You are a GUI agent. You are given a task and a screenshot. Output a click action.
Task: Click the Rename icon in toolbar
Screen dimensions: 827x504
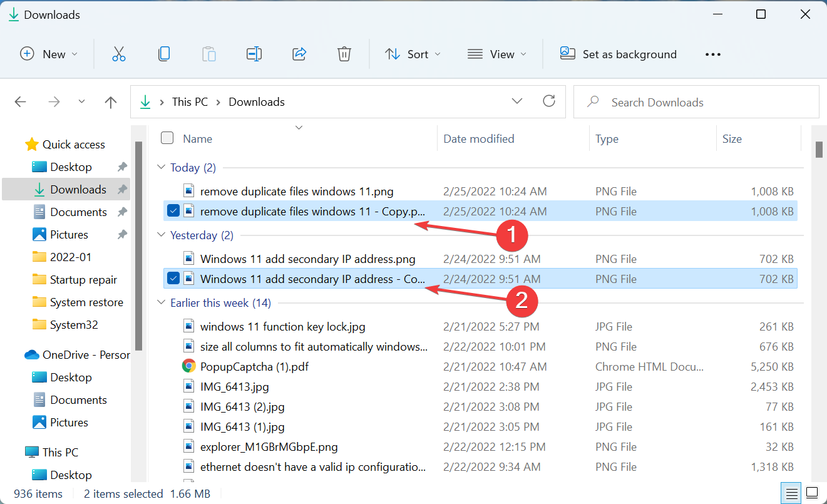(x=254, y=54)
